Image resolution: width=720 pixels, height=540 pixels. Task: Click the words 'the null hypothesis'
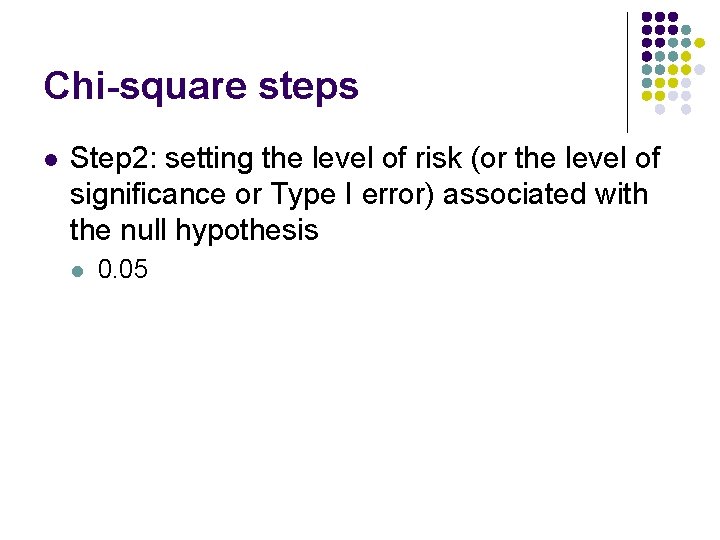pos(194,231)
